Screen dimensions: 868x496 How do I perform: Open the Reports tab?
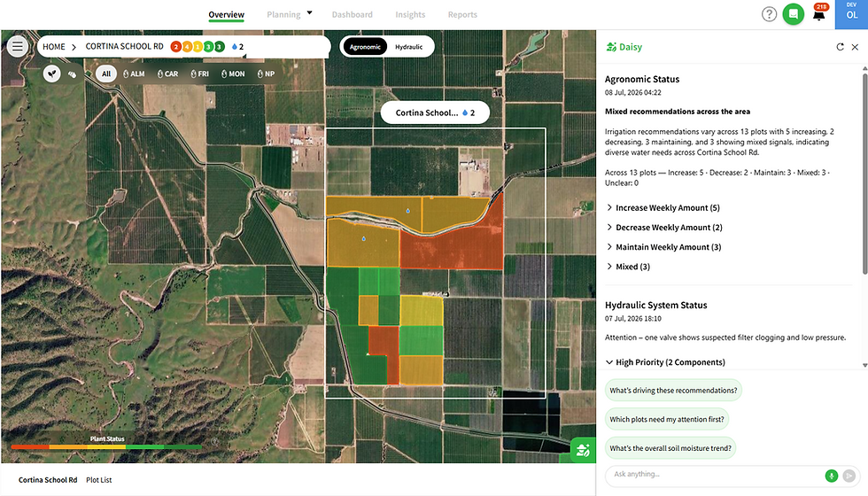click(x=462, y=15)
